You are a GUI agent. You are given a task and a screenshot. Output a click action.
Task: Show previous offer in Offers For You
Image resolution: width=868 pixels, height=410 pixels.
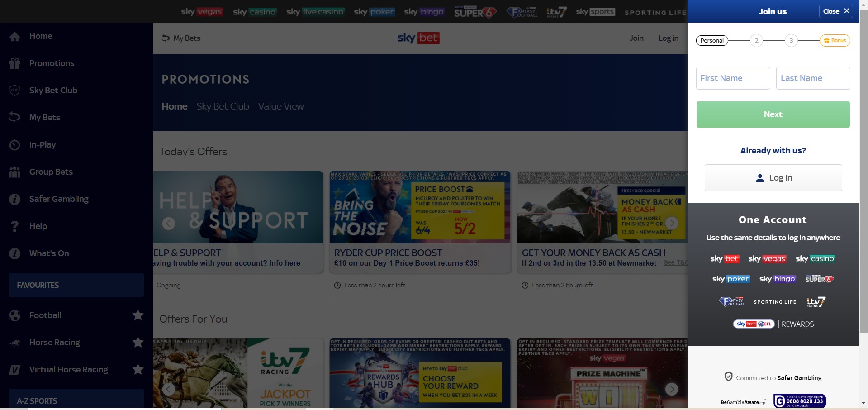click(x=169, y=389)
